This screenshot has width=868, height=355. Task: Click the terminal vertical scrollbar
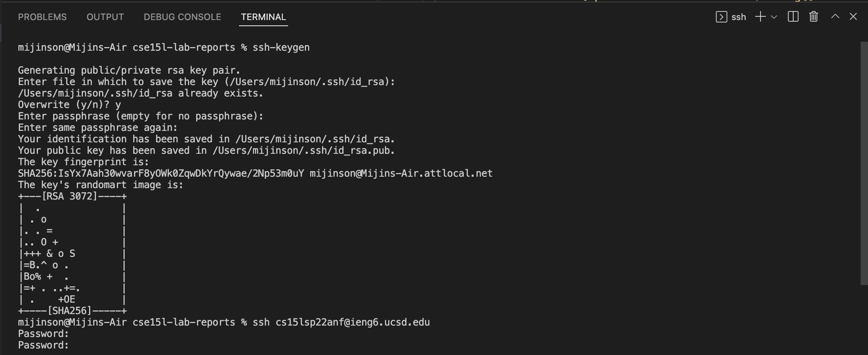click(864, 163)
